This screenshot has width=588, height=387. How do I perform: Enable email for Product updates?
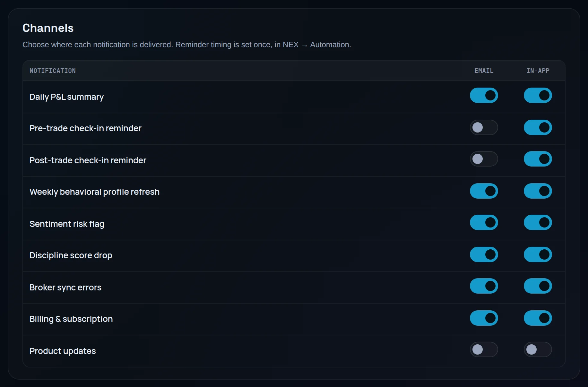click(484, 349)
